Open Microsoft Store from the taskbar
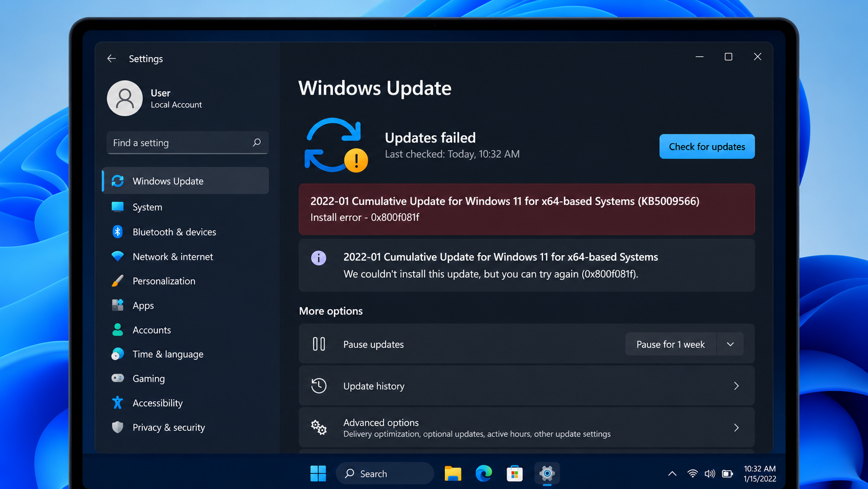The image size is (868, 489). coord(514,473)
